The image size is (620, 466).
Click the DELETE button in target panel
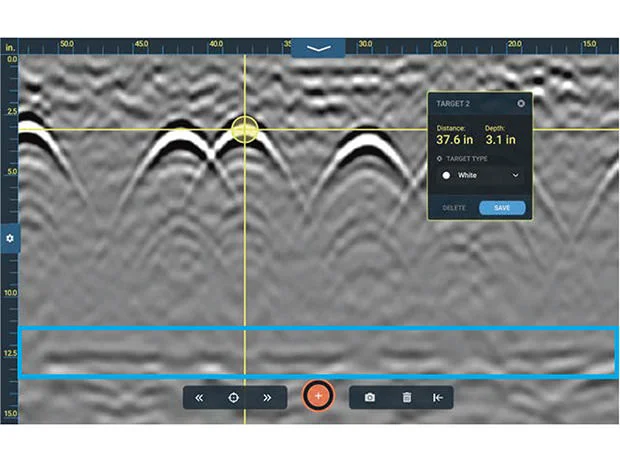coord(454,208)
